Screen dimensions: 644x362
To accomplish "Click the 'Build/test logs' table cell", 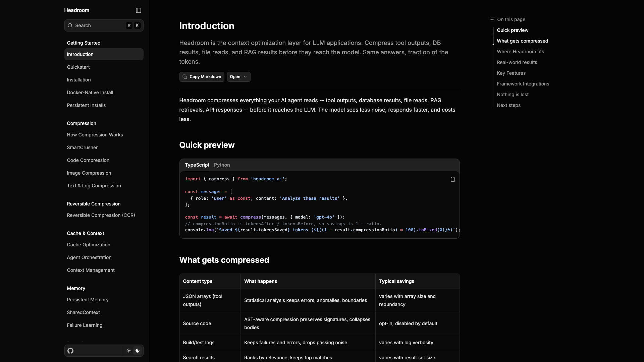I will click(210, 343).
